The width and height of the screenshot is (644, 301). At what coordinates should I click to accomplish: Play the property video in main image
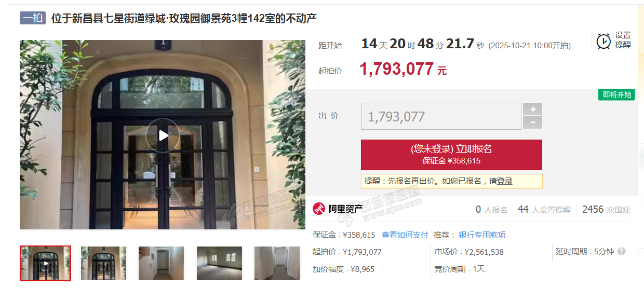pyautogui.click(x=163, y=135)
